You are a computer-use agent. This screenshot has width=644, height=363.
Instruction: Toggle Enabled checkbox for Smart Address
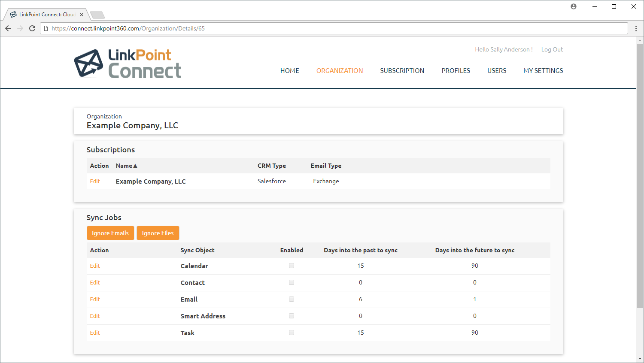(292, 316)
